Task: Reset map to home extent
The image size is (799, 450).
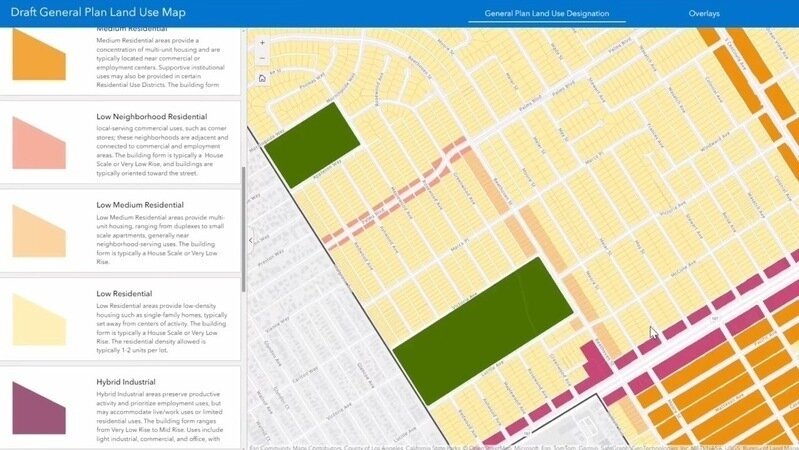Action: point(262,77)
